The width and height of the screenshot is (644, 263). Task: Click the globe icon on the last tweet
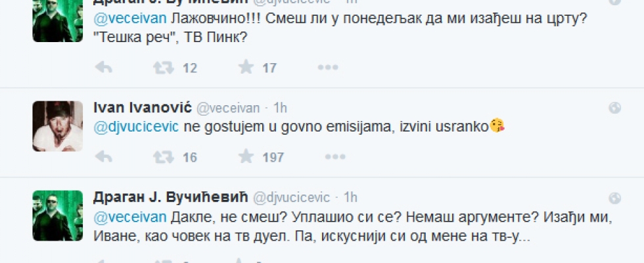(x=614, y=197)
